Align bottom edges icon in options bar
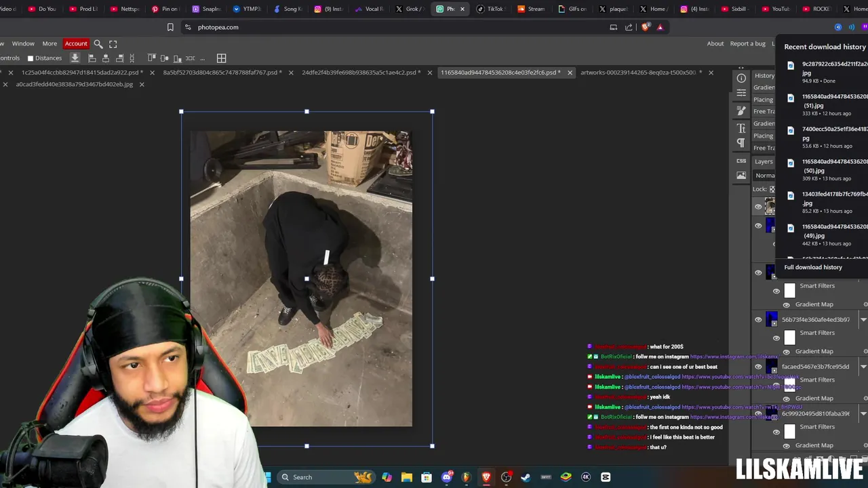 (x=178, y=58)
